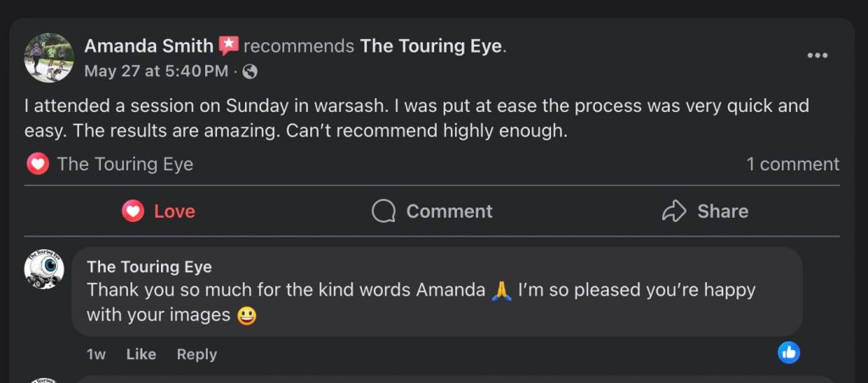Click the 1w comment timestamp
This screenshot has height=383, width=868.
[96, 354]
